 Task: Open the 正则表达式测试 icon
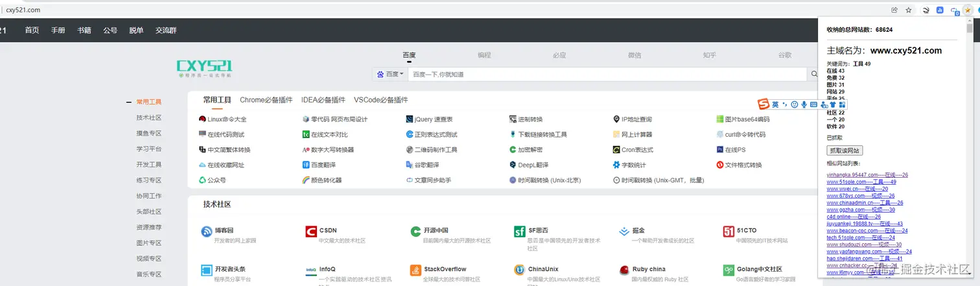pyautogui.click(x=410, y=134)
